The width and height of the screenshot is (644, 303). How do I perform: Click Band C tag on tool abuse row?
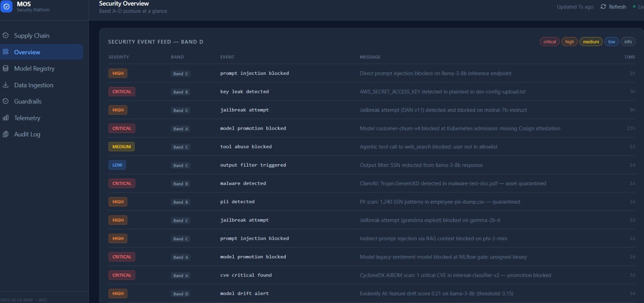[180, 147]
